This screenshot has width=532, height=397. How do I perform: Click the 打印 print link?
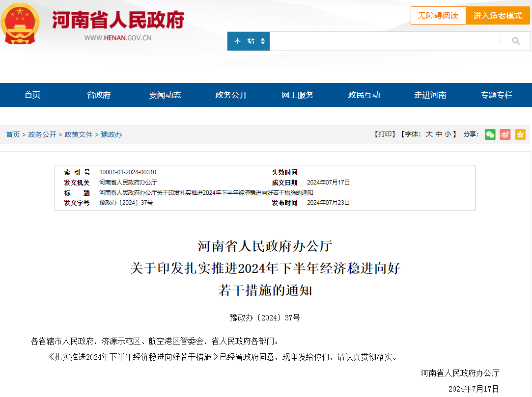coord(385,134)
